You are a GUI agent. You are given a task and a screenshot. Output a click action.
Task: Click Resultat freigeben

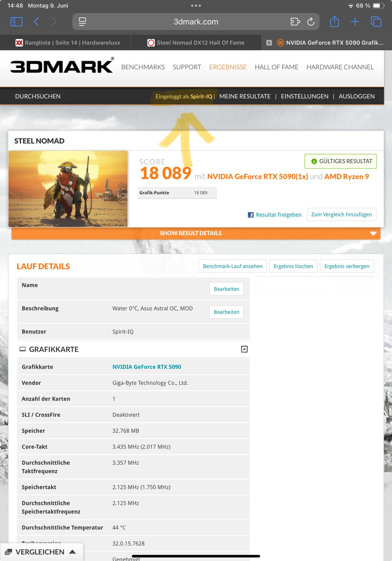[x=278, y=215]
